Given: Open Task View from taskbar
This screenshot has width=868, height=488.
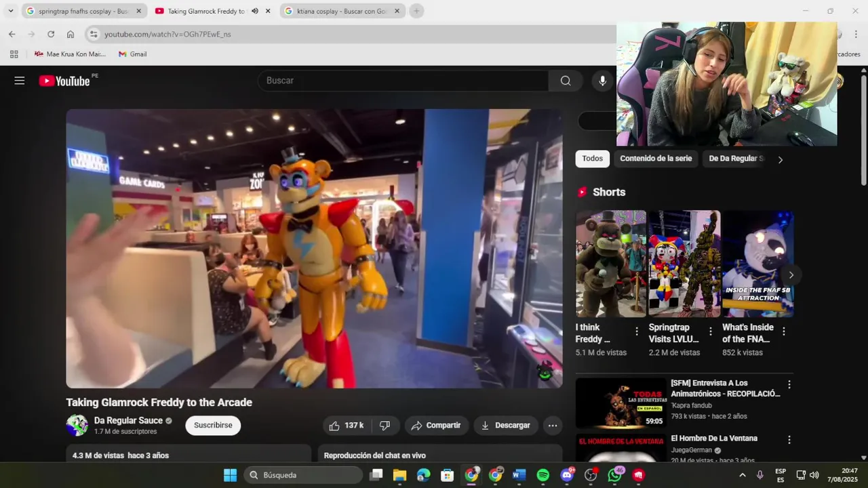Looking at the screenshot, I should (x=376, y=475).
